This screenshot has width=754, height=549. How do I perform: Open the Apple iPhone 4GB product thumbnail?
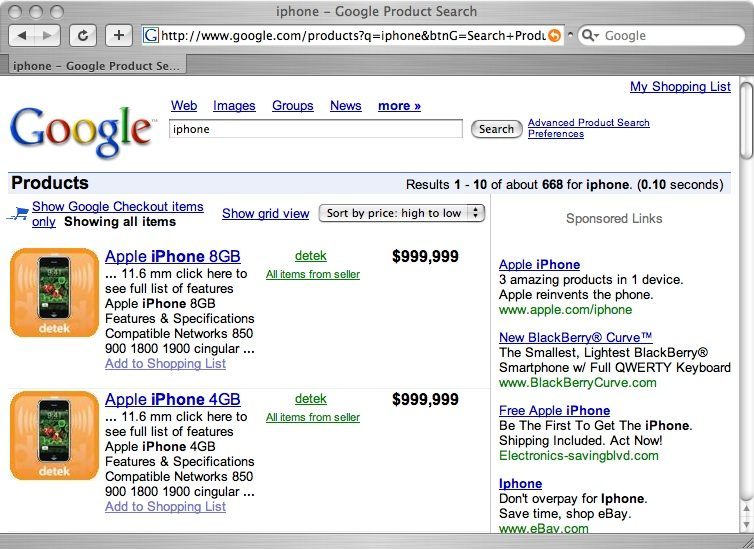point(54,436)
